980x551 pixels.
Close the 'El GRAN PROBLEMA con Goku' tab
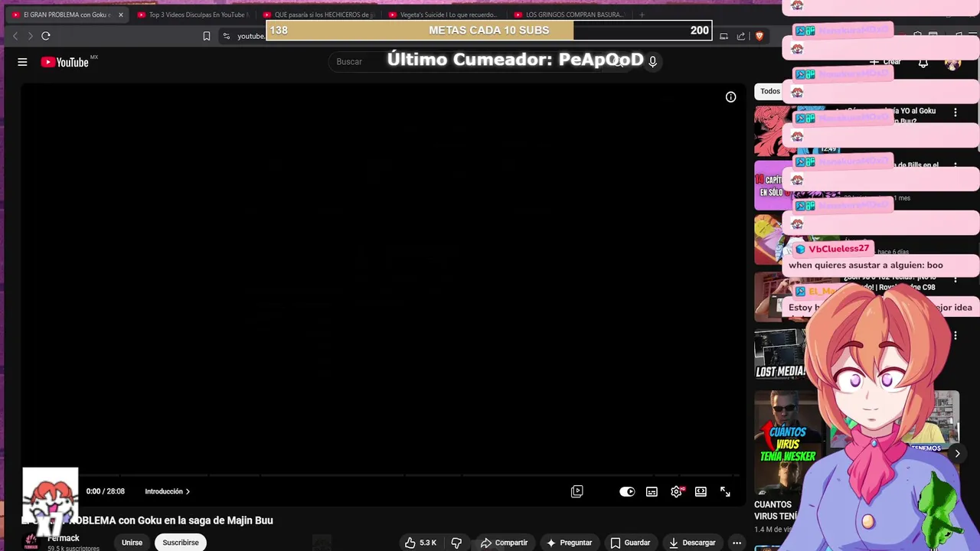tap(120, 15)
